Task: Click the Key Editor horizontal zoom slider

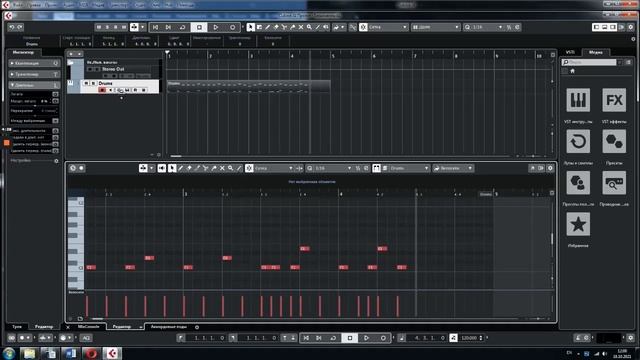Action: point(538,319)
